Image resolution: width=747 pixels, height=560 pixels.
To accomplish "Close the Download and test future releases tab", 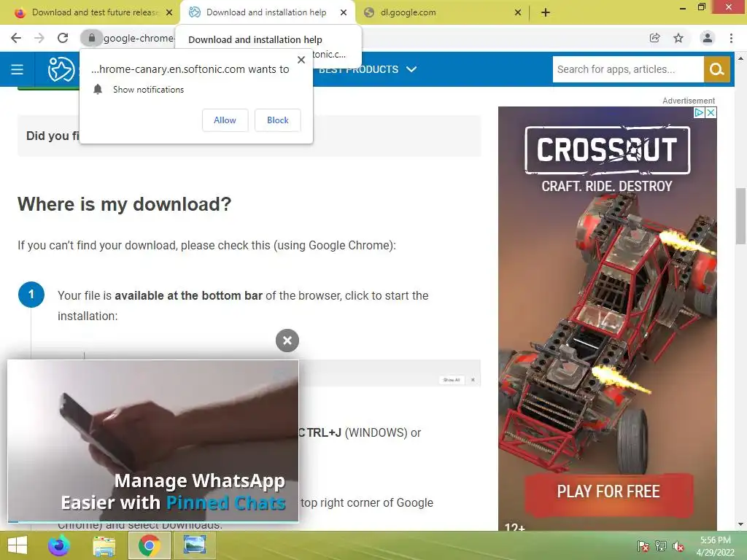I will pos(169,12).
